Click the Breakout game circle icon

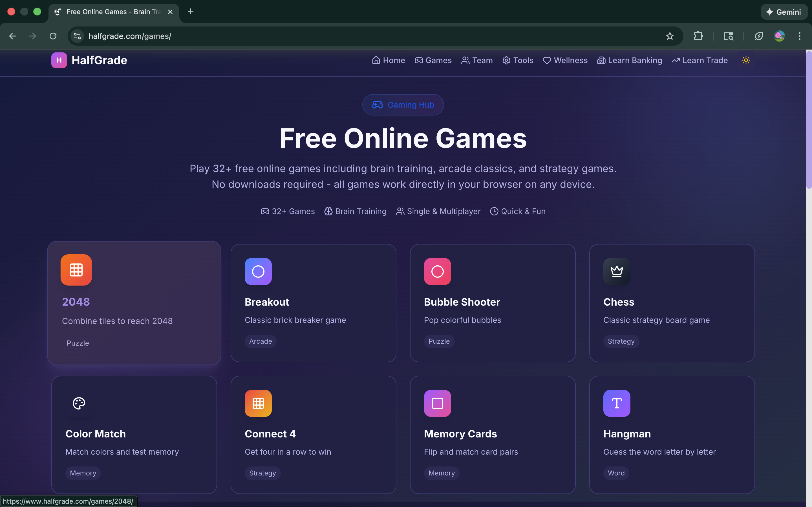pyautogui.click(x=258, y=271)
